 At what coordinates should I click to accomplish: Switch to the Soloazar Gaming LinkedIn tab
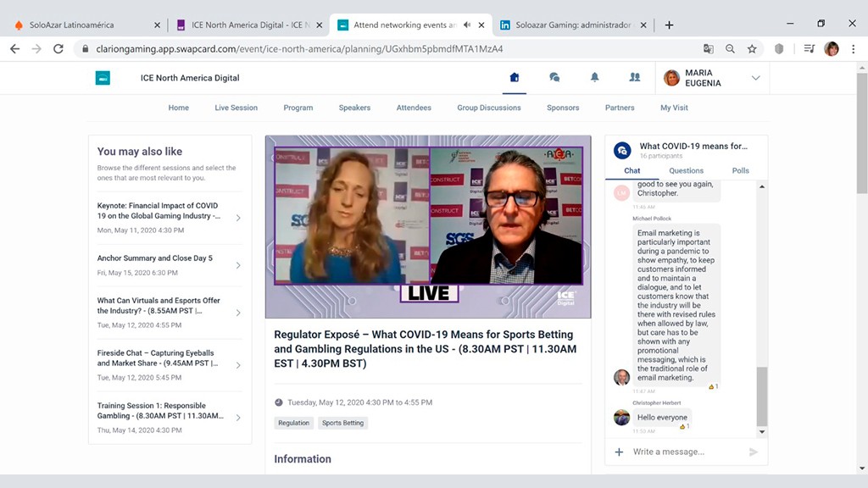573,25
